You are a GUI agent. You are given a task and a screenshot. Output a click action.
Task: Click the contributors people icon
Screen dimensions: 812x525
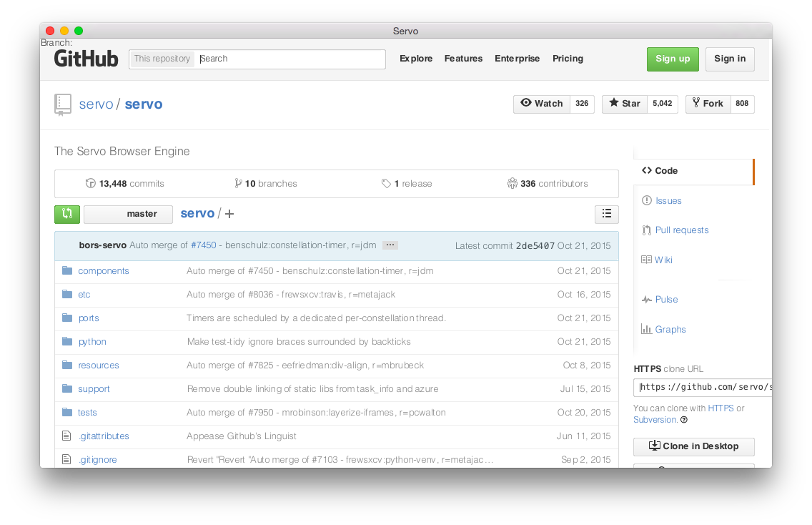513,184
